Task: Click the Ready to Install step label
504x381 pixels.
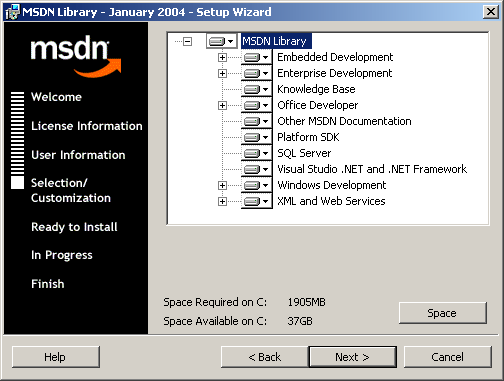Action: pyautogui.click(x=74, y=227)
